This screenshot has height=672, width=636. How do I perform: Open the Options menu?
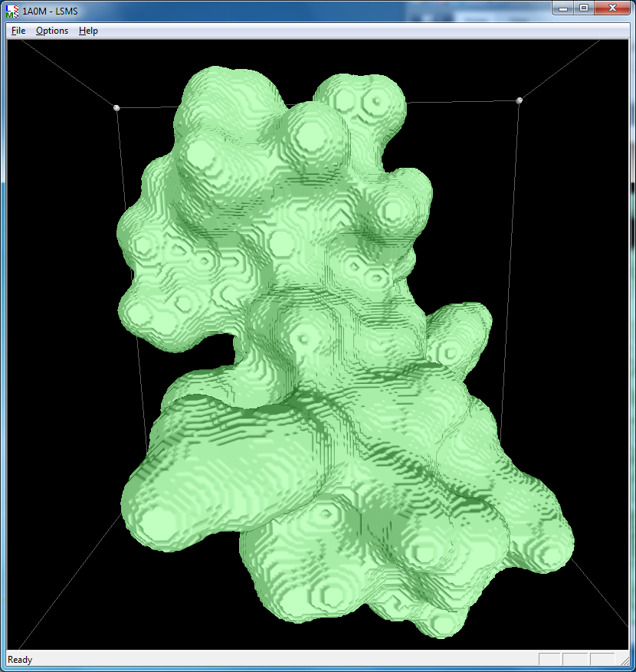click(x=52, y=31)
